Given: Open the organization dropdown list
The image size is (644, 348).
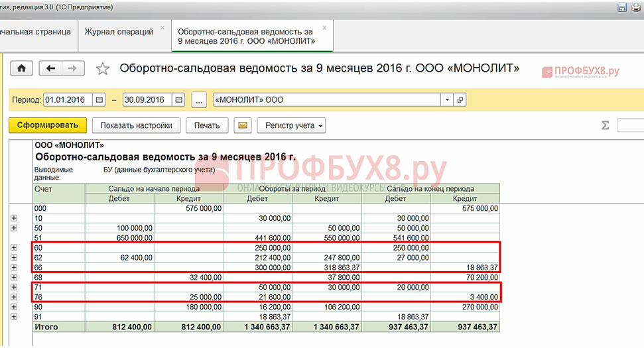Looking at the screenshot, I should point(447,99).
